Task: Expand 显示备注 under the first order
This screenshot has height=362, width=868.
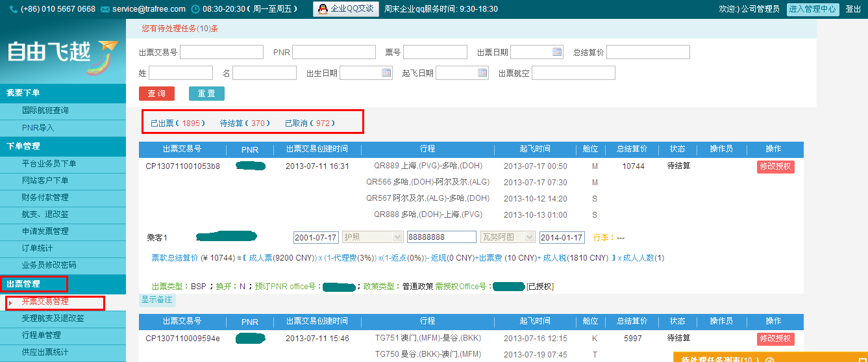Action: (x=157, y=300)
